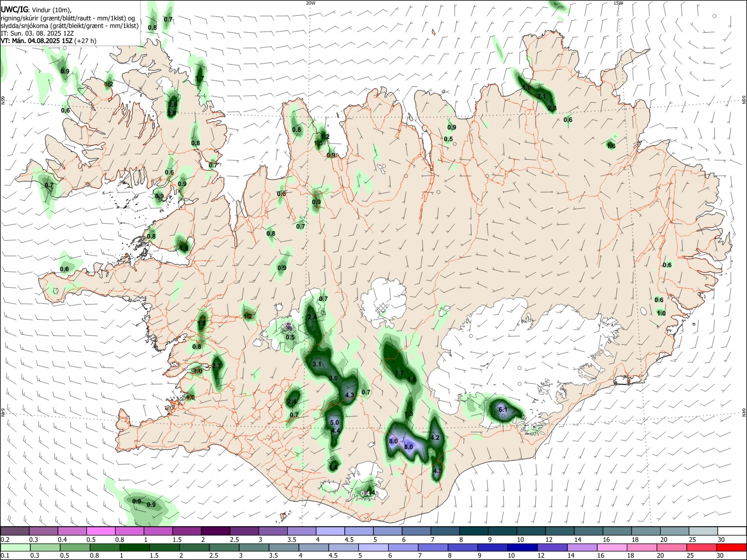Click the 'VT: Mán. 04.08.2025 15Z (+27 h)' line
The height and width of the screenshot is (560, 747).
click(x=48, y=41)
